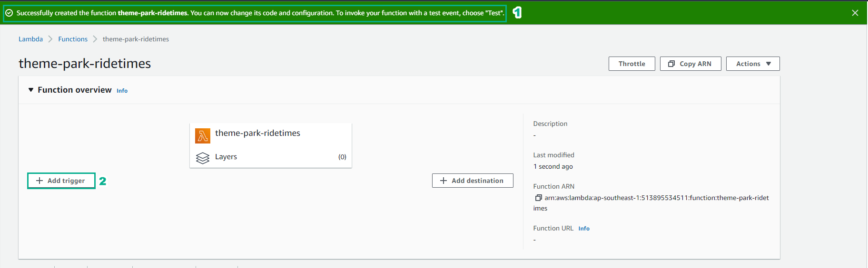Viewport: 868px width, 268px height.
Task: Open the Actions dropdown menu
Action: click(753, 64)
